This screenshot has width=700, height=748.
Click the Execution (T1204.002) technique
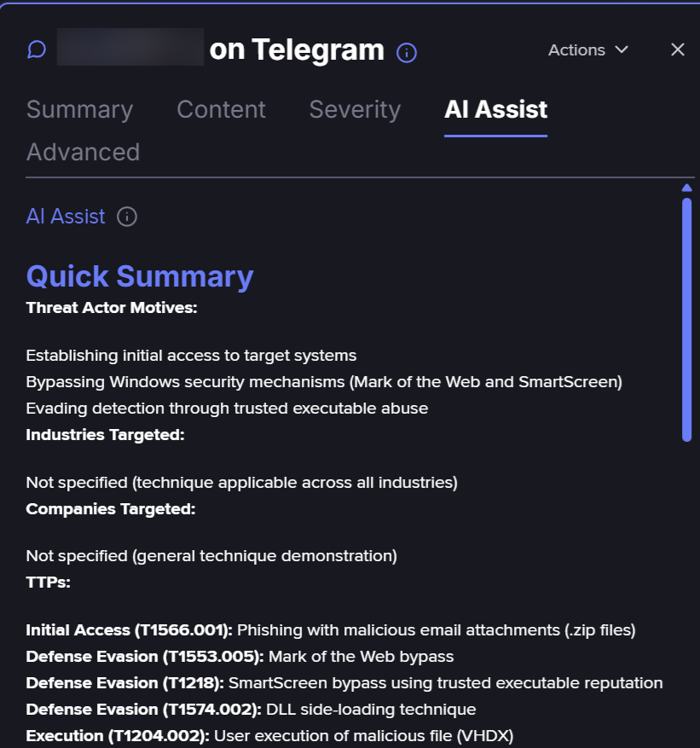pos(118,736)
